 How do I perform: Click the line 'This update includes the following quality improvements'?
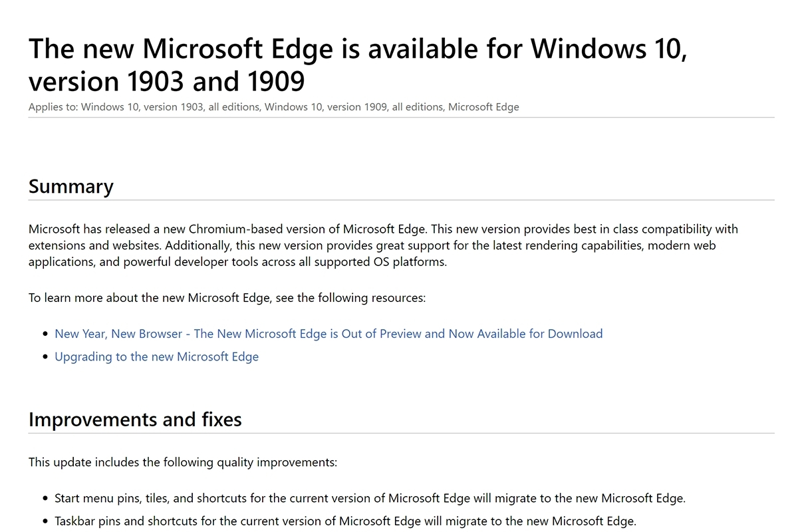[183, 462]
